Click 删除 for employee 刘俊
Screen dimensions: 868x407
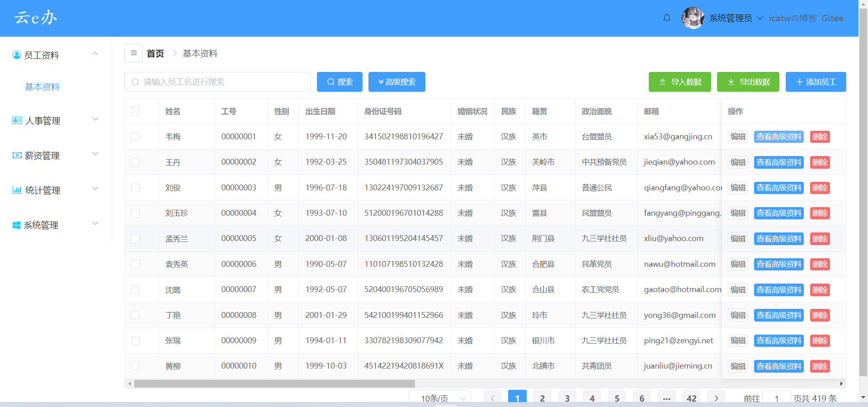point(820,188)
